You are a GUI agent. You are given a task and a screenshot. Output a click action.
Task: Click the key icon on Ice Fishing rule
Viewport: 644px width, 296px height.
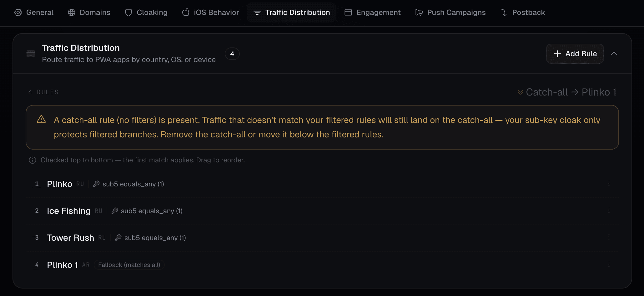pyautogui.click(x=115, y=211)
